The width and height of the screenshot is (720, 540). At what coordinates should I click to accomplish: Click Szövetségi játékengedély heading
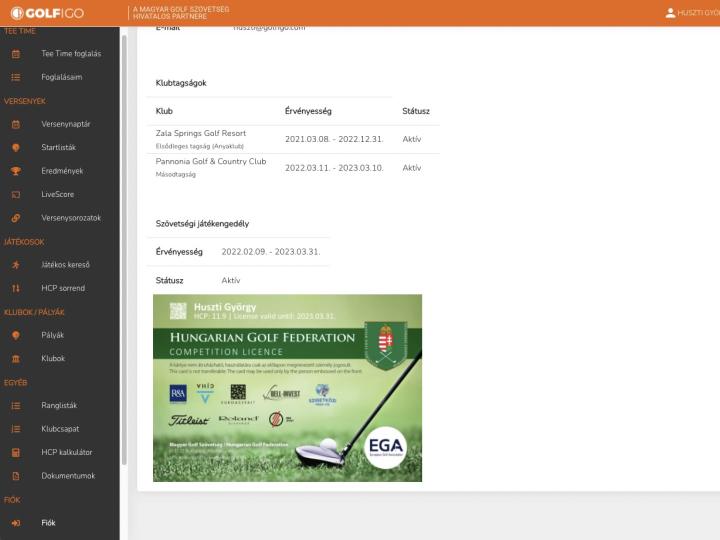tap(202, 224)
